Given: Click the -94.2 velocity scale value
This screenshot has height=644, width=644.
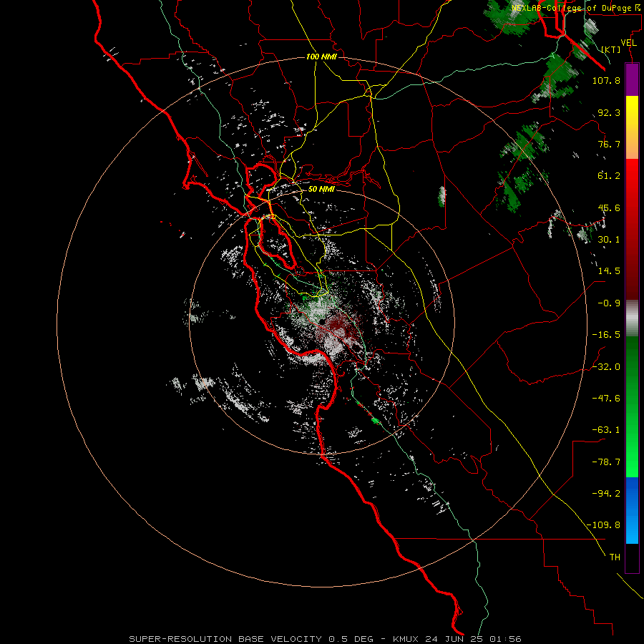Looking at the screenshot, I should click(606, 494).
